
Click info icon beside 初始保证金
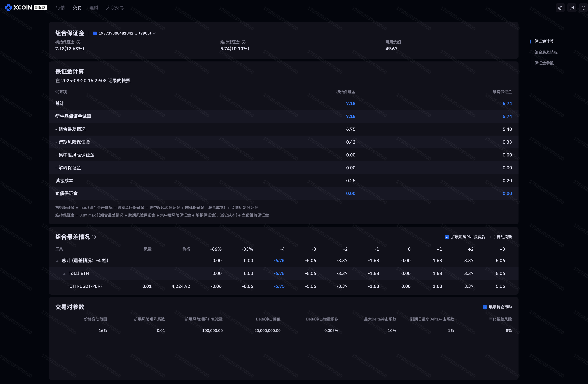click(x=79, y=42)
